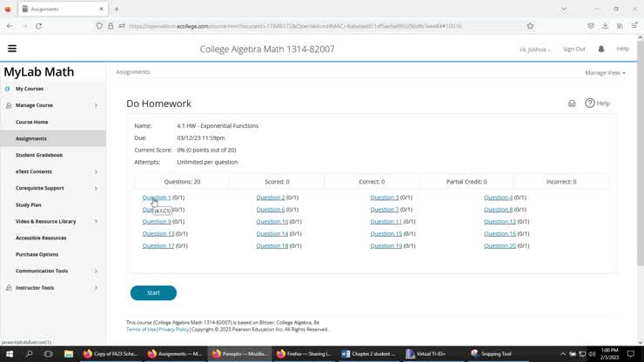Open a new browser tab

[x=117, y=9]
